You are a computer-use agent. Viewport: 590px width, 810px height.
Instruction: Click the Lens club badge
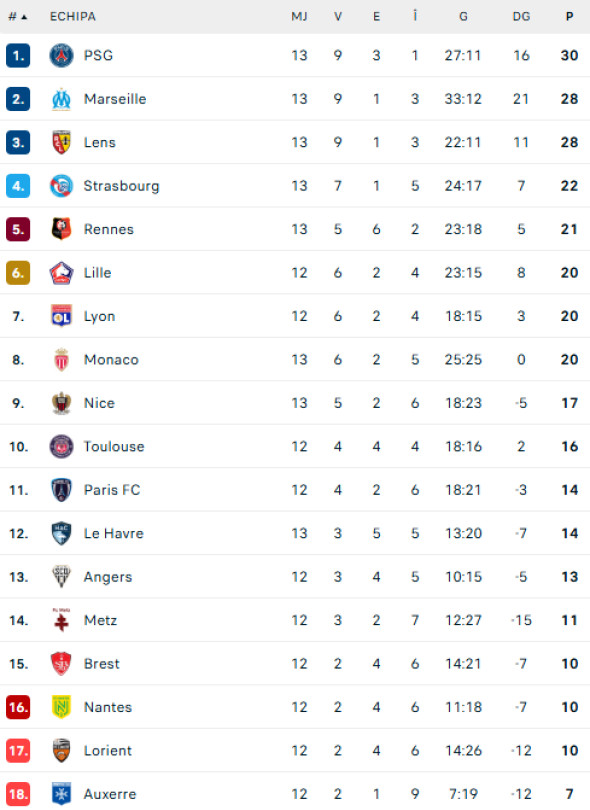coord(60,143)
